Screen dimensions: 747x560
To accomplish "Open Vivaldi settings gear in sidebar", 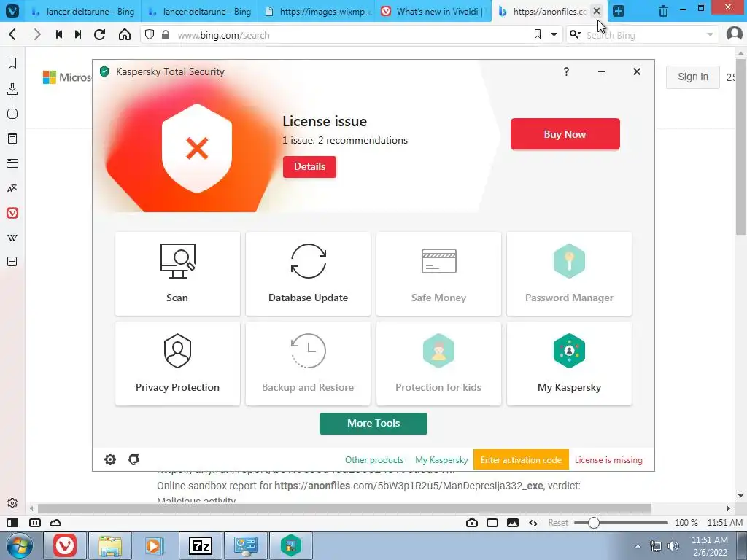I will pos(12,503).
